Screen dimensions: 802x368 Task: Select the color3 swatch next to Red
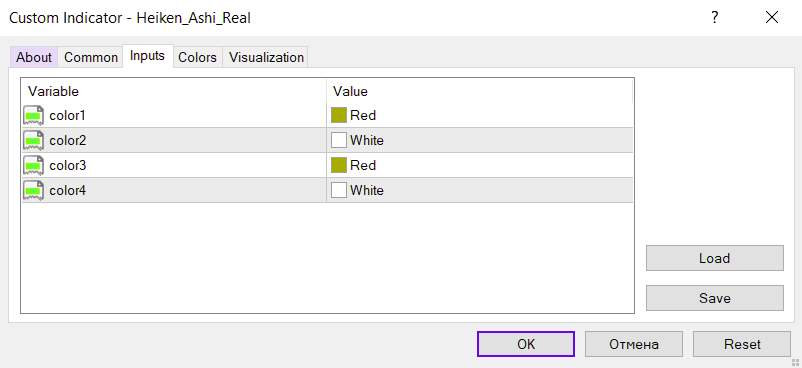pyautogui.click(x=339, y=165)
